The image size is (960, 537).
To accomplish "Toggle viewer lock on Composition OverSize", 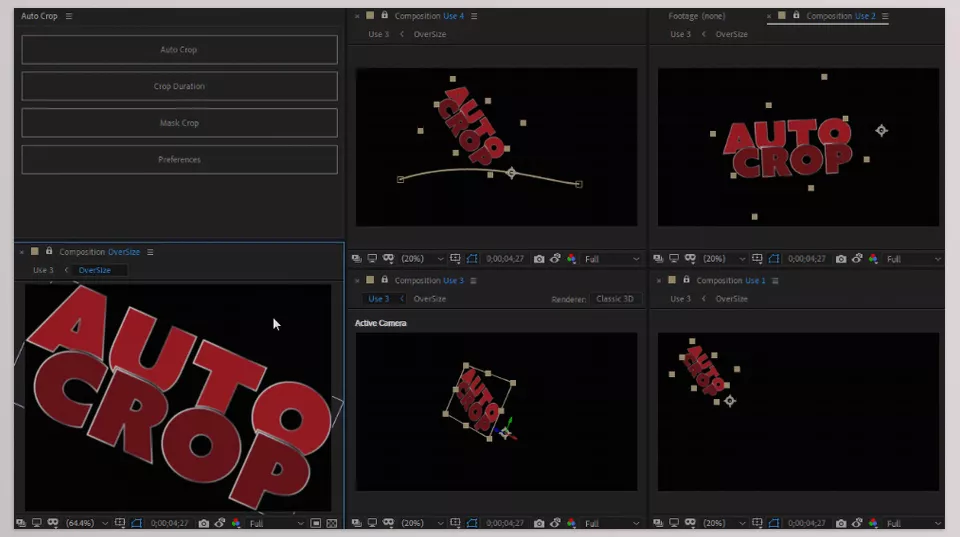I will [49, 251].
